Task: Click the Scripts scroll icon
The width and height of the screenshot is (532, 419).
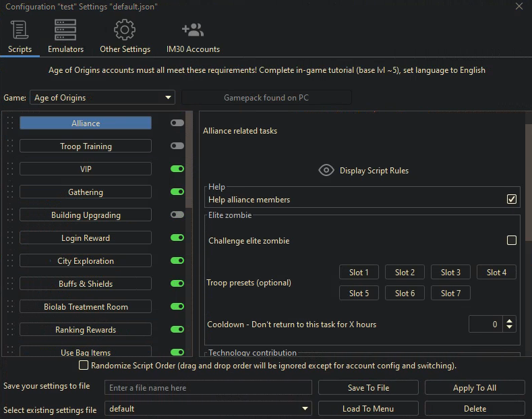Action: coord(20,30)
